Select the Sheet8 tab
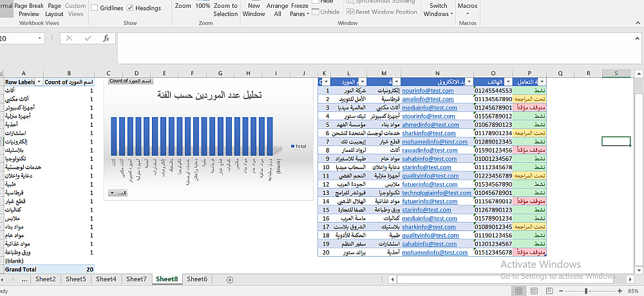This screenshot has height=296, width=644. click(167, 279)
